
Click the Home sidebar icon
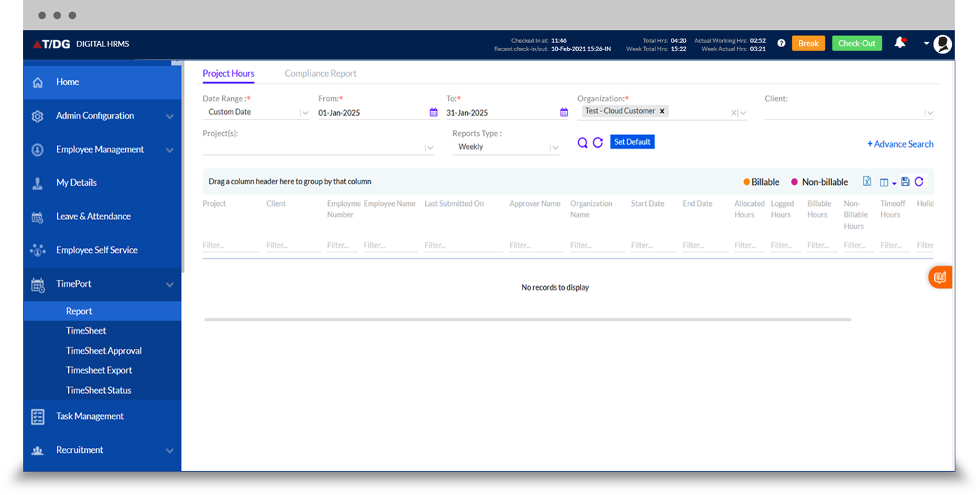(38, 82)
